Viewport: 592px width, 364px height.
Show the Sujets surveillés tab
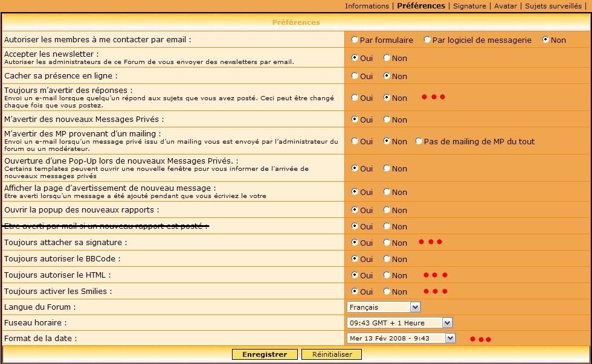point(553,6)
